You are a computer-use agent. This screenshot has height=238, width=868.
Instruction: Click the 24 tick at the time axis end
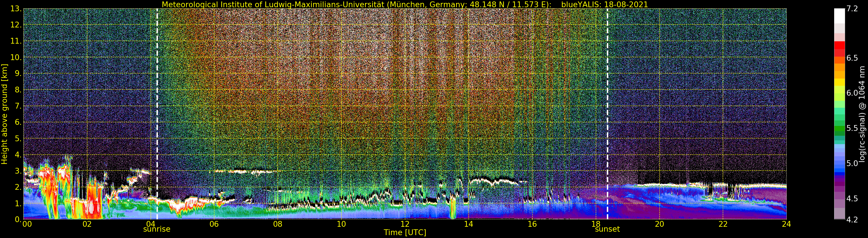point(786,224)
